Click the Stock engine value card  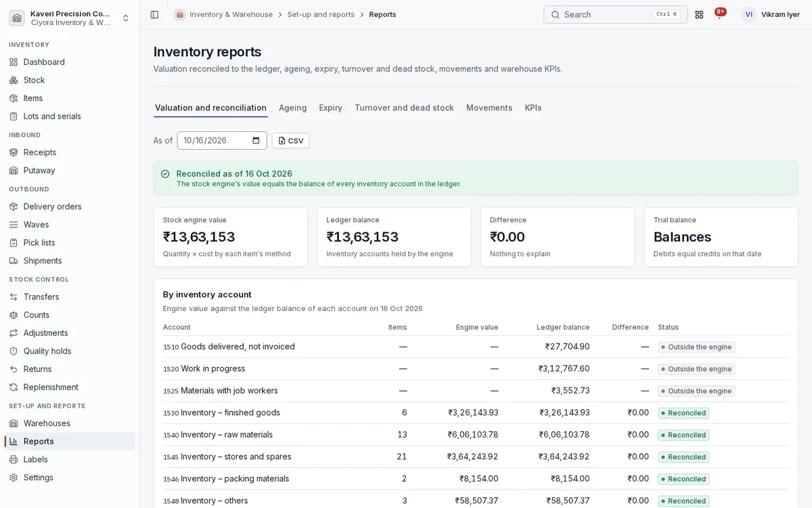click(x=231, y=237)
